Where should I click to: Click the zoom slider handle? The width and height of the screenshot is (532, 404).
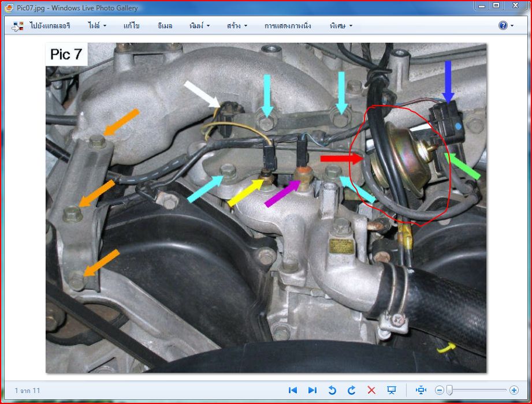449,390
